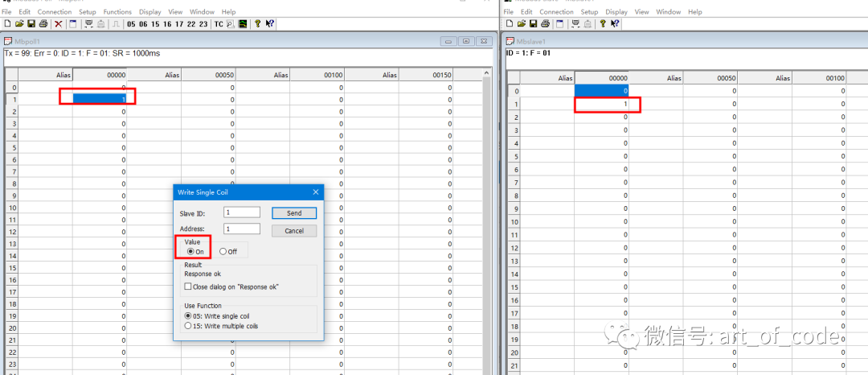This screenshot has height=375, width=868.
Task: Open Help menu in Modbus Poll
Action: pos(228,11)
